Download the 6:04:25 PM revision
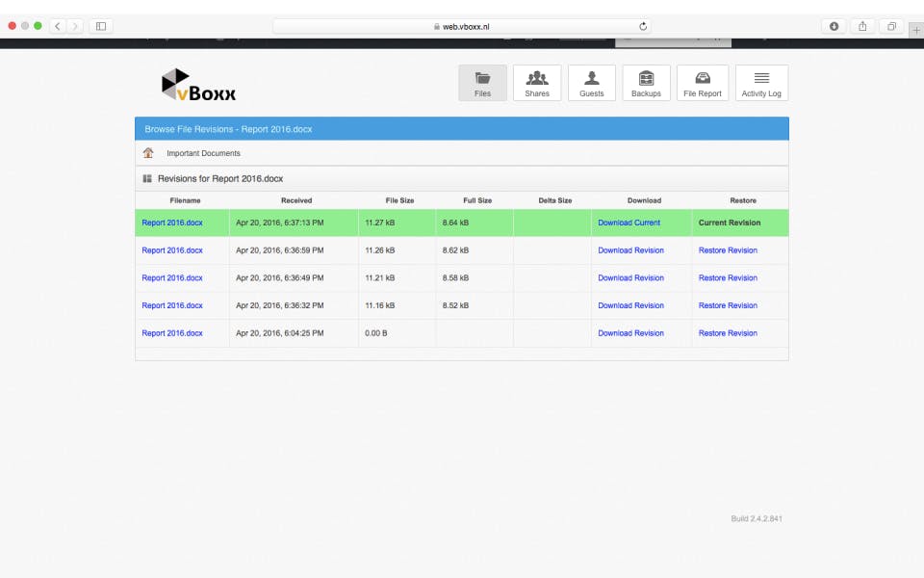The height and width of the screenshot is (578, 924). click(630, 333)
